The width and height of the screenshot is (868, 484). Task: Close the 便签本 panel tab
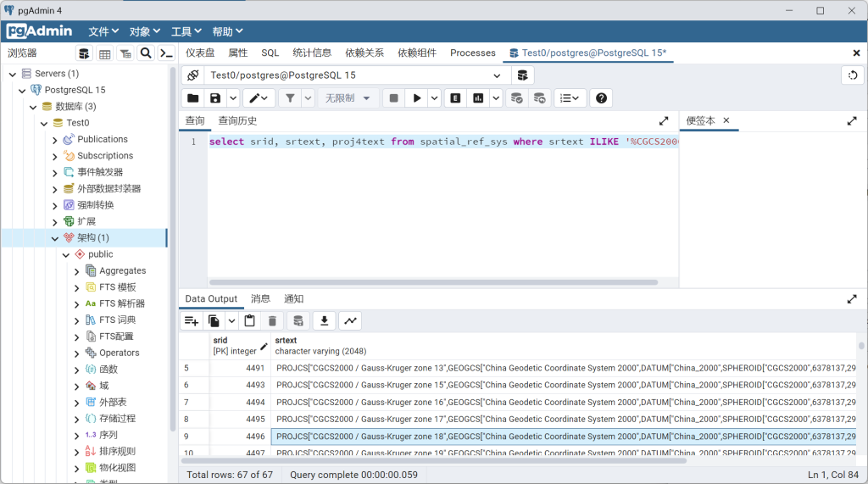coord(726,120)
